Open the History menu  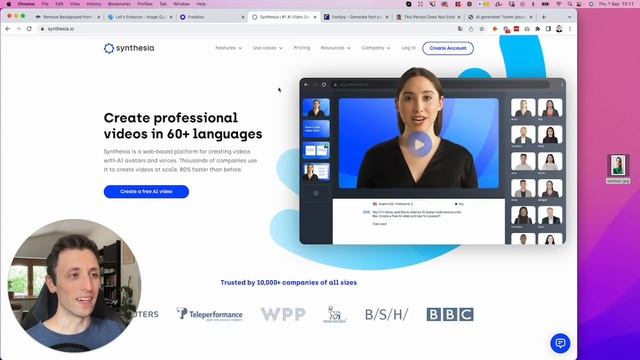pos(93,4)
